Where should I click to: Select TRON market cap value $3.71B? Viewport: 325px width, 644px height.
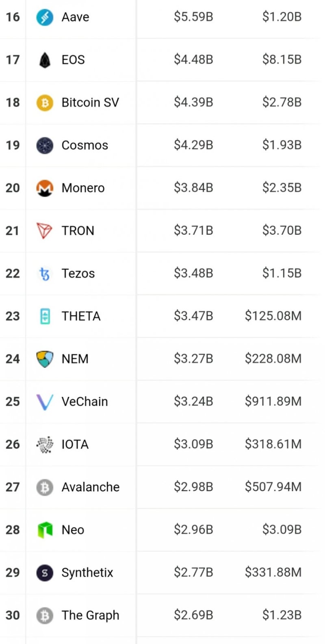click(x=193, y=230)
